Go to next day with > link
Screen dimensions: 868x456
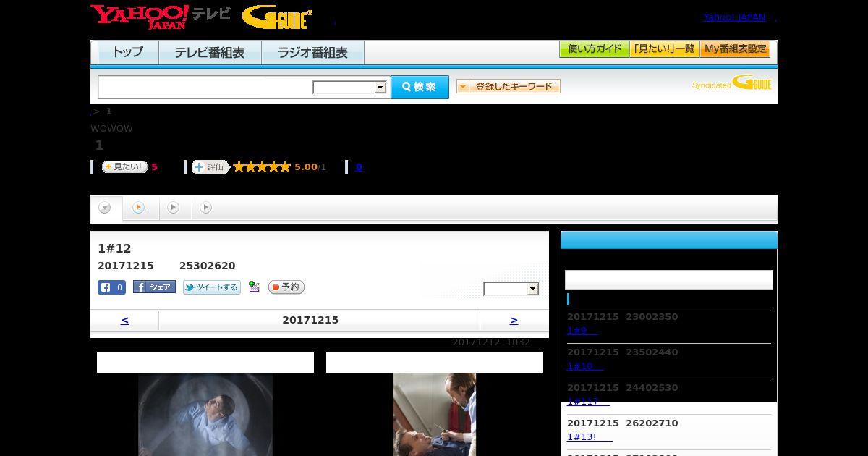(514, 320)
